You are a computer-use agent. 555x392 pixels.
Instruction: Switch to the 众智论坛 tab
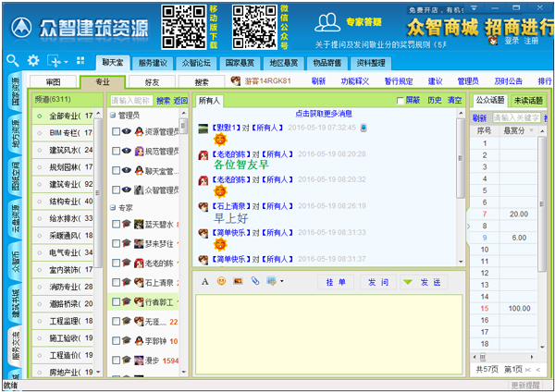[196, 63]
